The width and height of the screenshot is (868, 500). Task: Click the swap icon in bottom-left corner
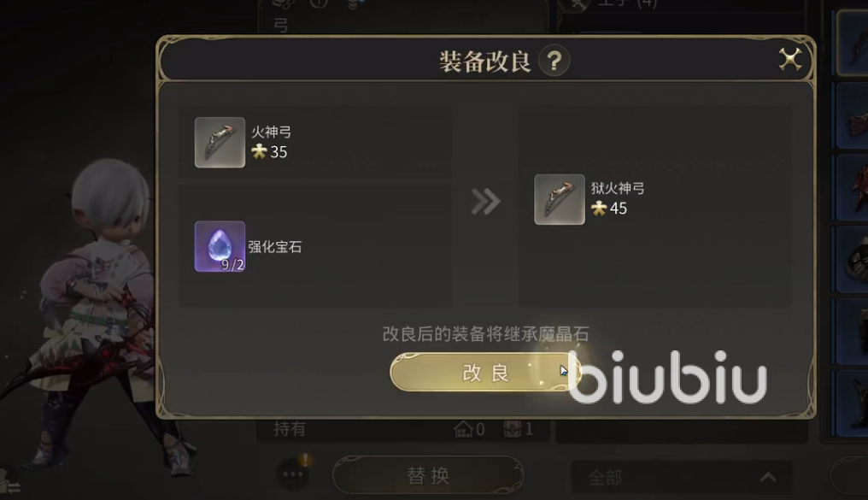click(x=9, y=483)
